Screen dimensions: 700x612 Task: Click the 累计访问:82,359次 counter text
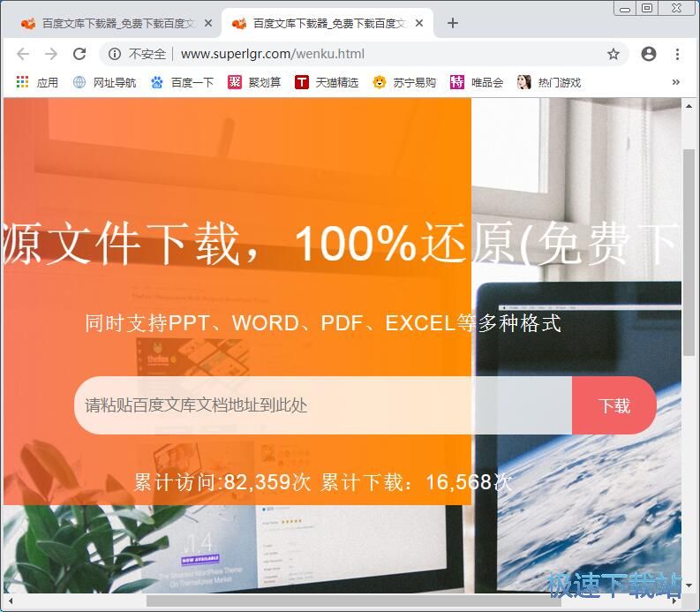tap(222, 482)
